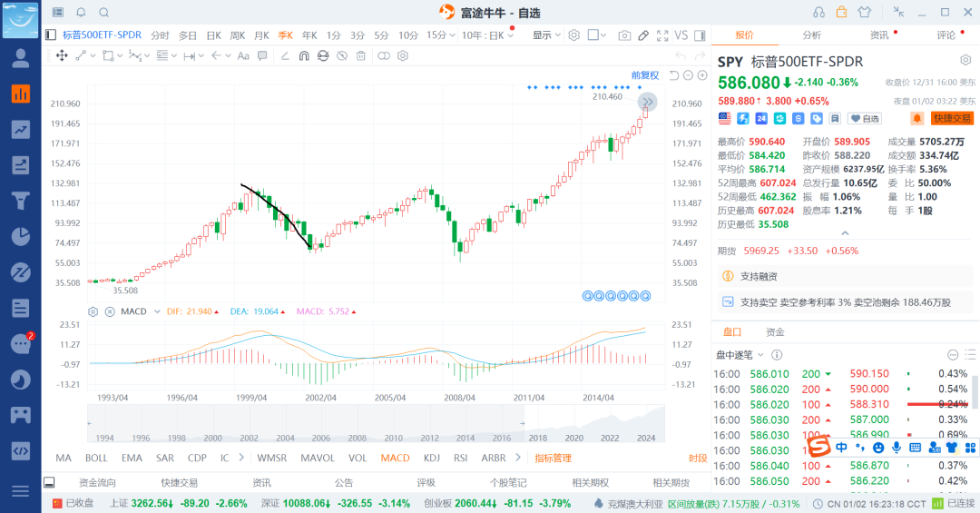Open the 个股笔记 bottom tab
Viewport: 980px width, 513px height.
tap(508, 482)
